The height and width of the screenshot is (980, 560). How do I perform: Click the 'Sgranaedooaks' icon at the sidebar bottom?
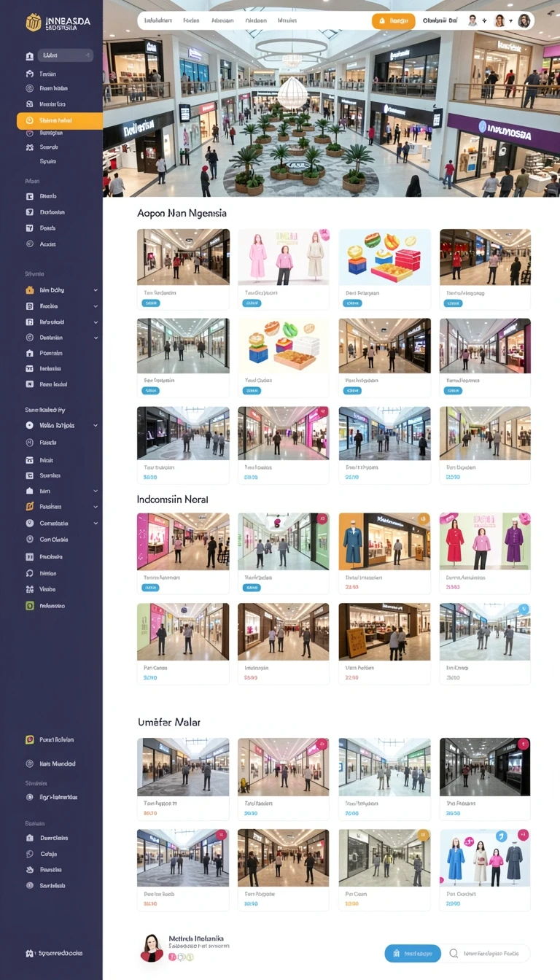pos(30,953)
